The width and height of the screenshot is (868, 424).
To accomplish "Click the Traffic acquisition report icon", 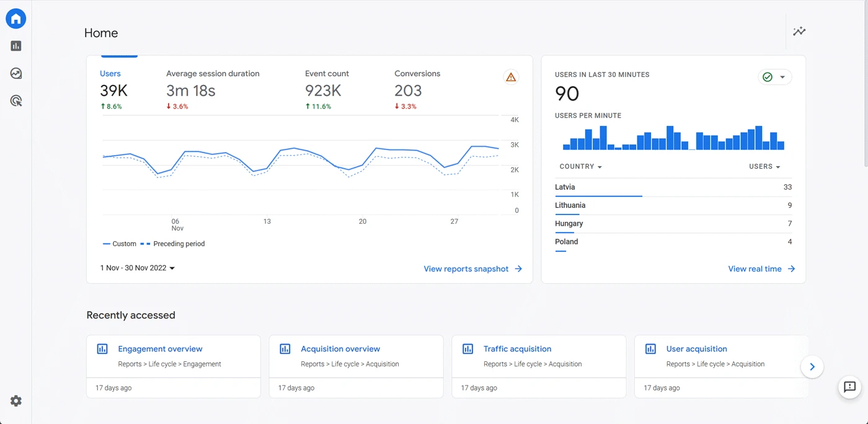I will point(468,349).
